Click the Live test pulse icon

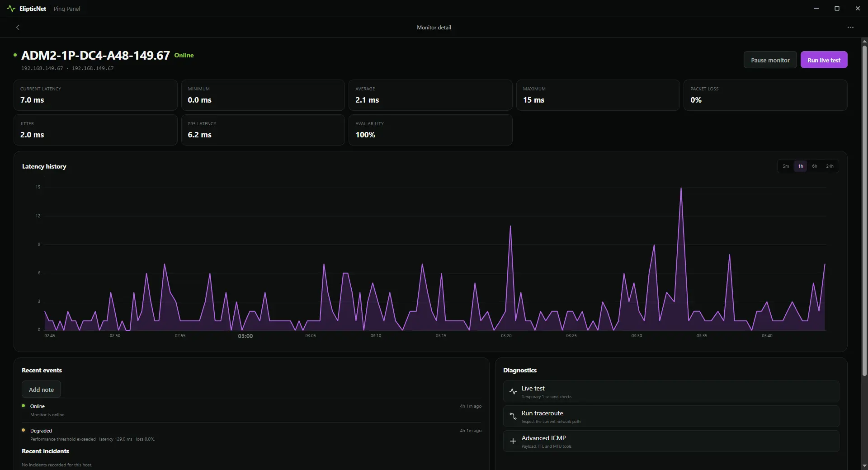tap(513, 392)
